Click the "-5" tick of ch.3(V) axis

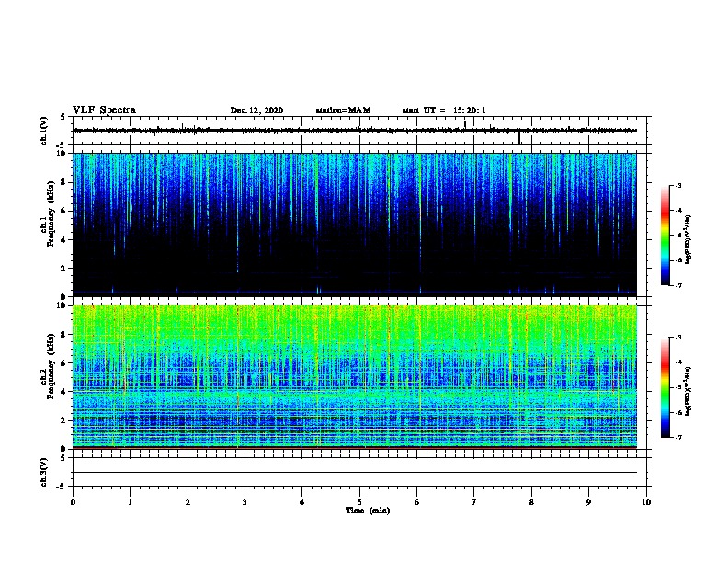[61, 487]
